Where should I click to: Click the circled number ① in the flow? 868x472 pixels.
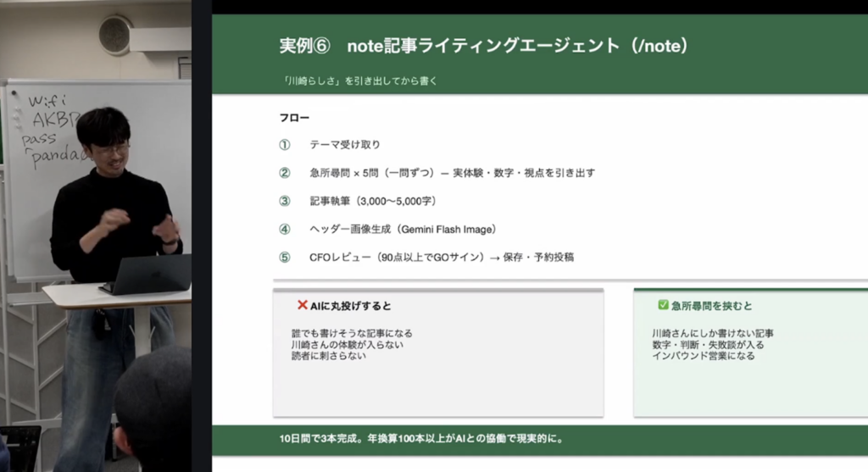pyautogui.click(x=285, y=145)
